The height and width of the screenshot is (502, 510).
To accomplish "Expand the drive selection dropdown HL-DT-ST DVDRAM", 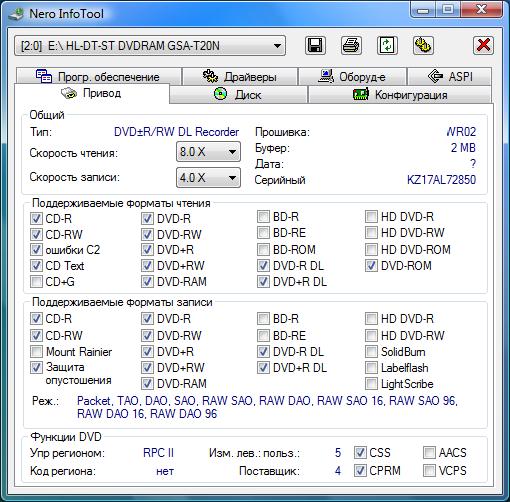I will point(150,46).
